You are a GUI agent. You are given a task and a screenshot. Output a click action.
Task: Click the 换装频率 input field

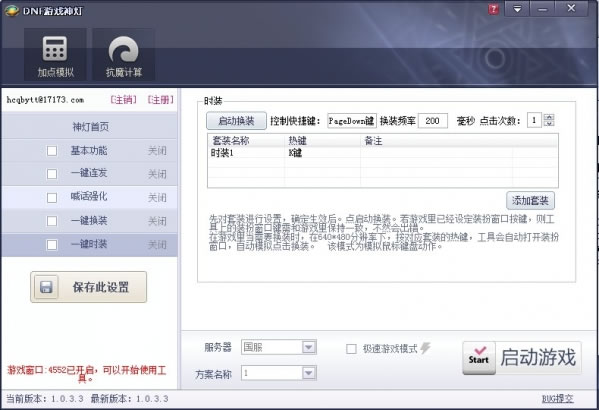(433, 121)
